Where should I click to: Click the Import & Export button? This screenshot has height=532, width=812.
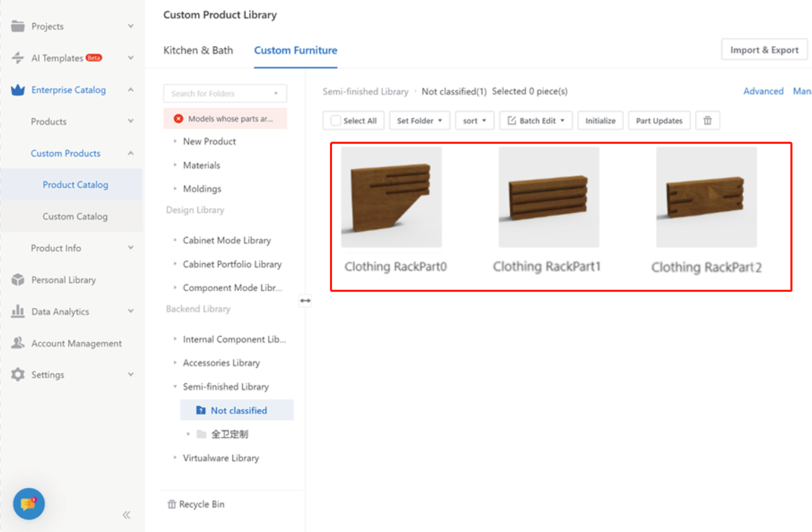(x=764, y=50)
